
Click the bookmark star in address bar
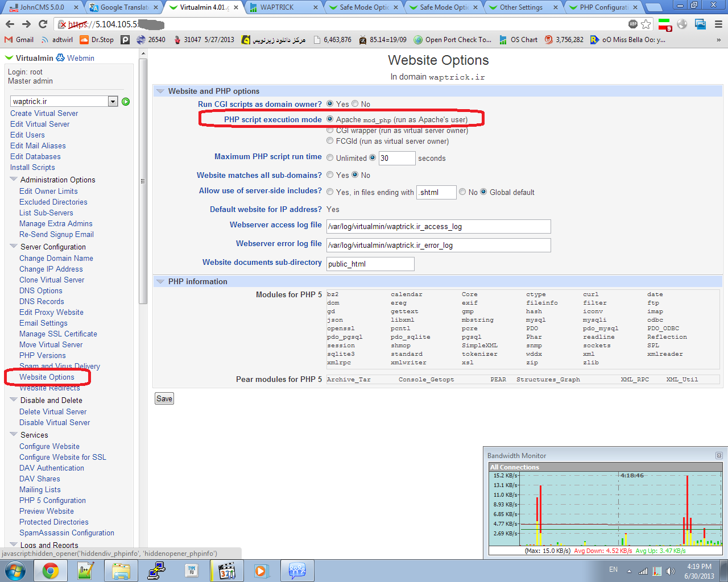pos(646,24)
